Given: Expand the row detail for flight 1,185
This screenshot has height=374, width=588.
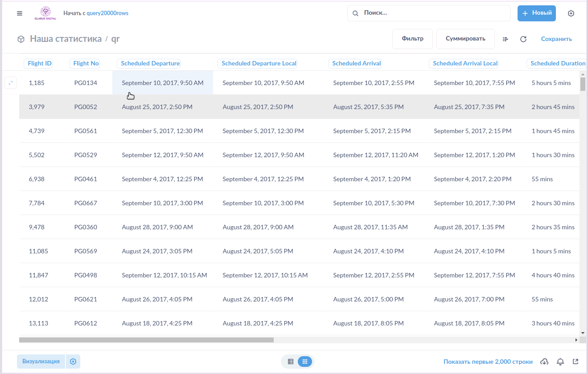Looking at the screenshot, I should tap(11, 83).
